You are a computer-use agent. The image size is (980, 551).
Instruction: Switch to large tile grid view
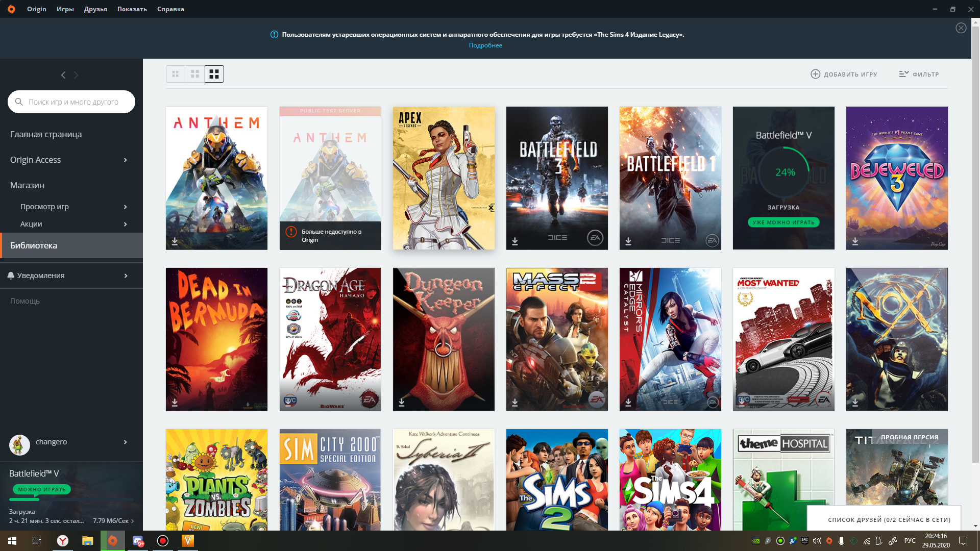(214, 74)
